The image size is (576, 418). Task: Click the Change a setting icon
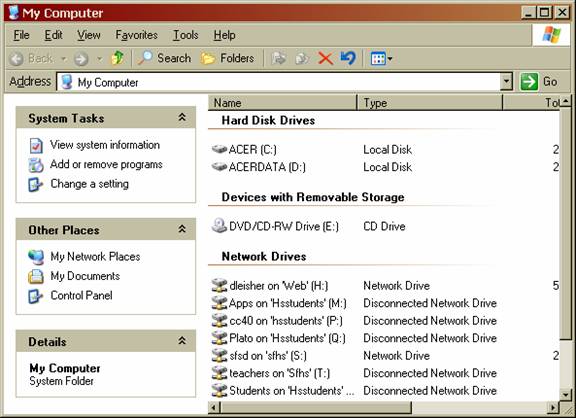click(36, 184)
